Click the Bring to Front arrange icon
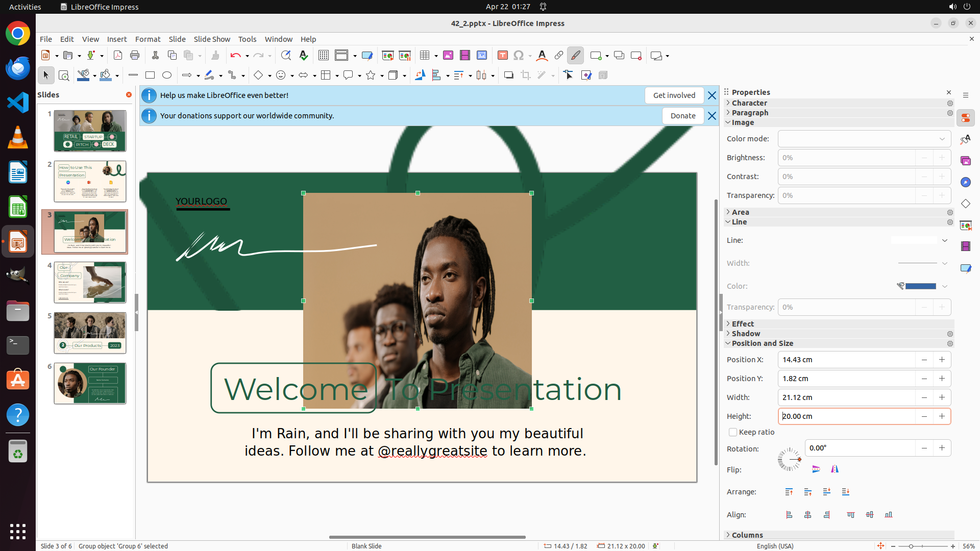The height and width of the screenshot is (551, 980). click(789, 492)
